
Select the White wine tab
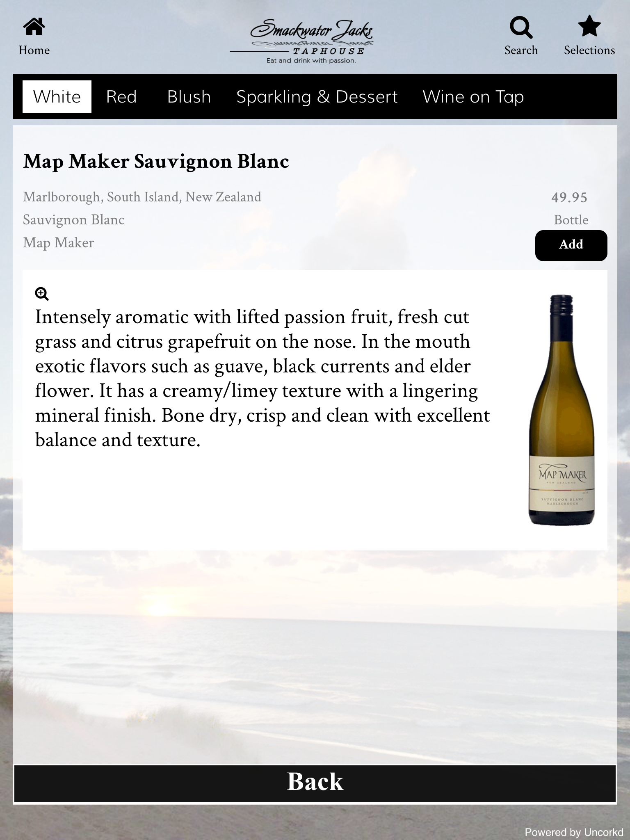[57, 97]
